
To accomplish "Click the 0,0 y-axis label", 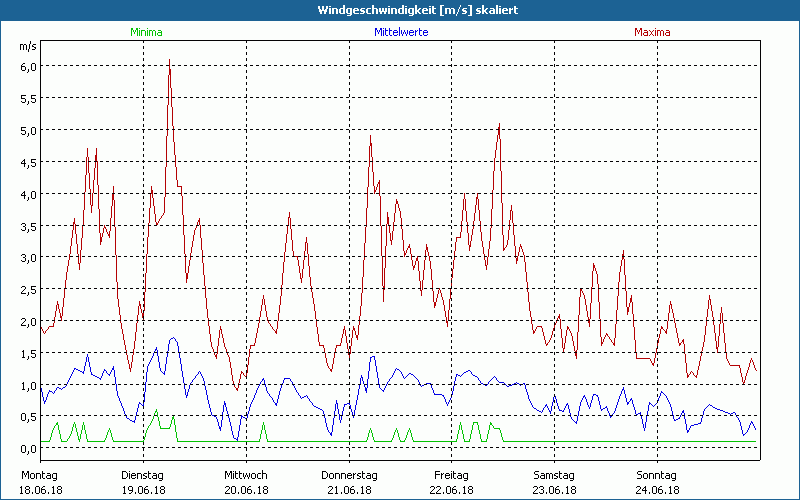I will point(28,449).
